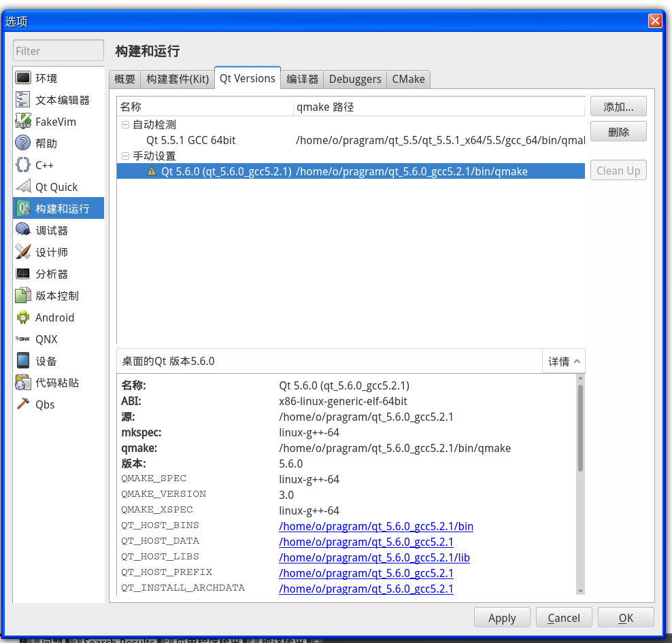
Task: Click the qmake 路径 column header
Action: point(439,107)
